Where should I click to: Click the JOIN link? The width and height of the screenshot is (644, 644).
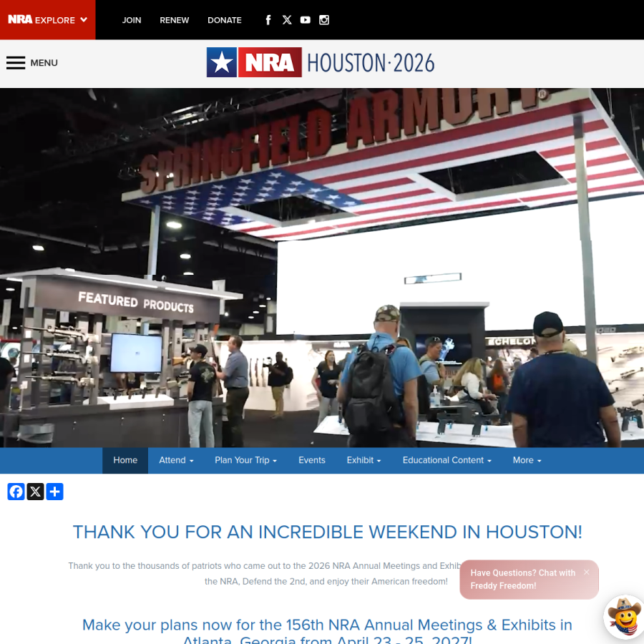point(132,20)
